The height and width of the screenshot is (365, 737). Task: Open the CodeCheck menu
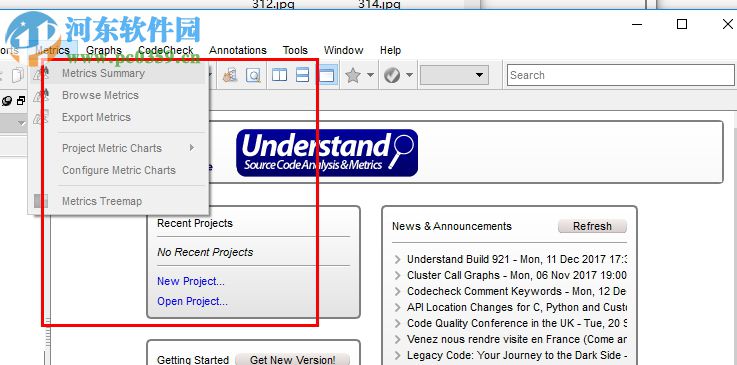166,50
